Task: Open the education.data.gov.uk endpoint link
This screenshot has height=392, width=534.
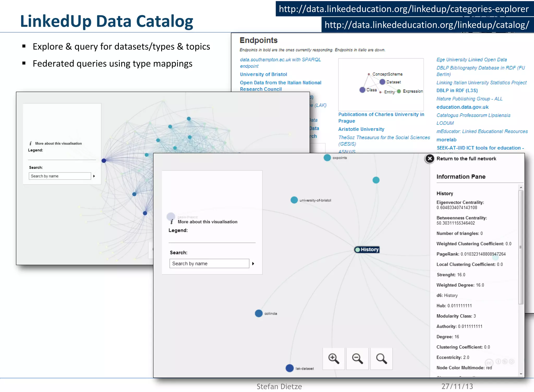Action: [x=462, y=107]
